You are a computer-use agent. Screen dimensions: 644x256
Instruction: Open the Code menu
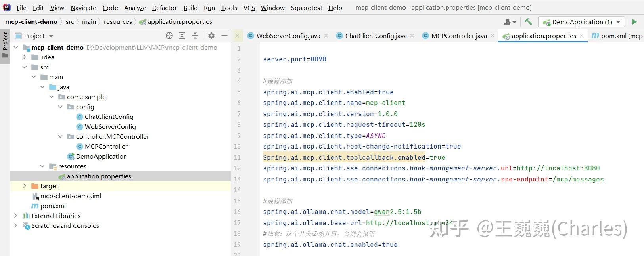point(110,8)
